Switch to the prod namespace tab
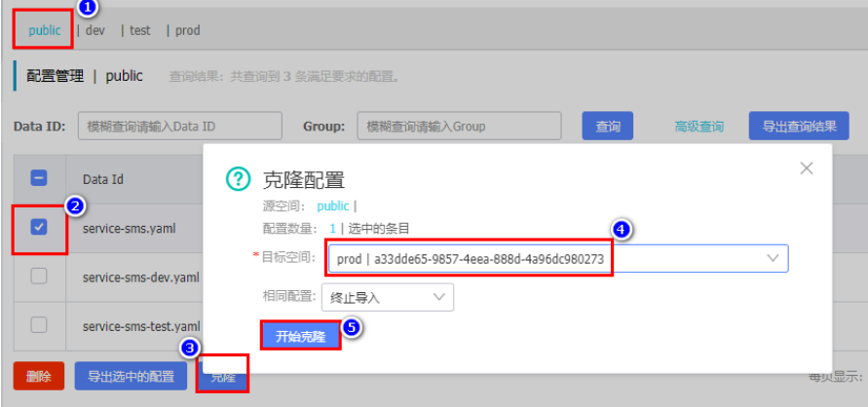868x407 pixels. [188, 30]
